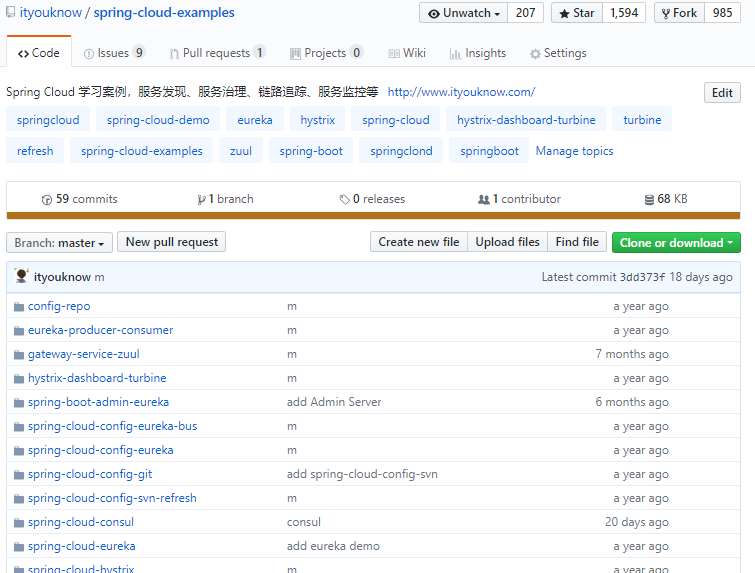Click Find file button
The height and width of the screenshot is (573, 755).
click(577, 242)
